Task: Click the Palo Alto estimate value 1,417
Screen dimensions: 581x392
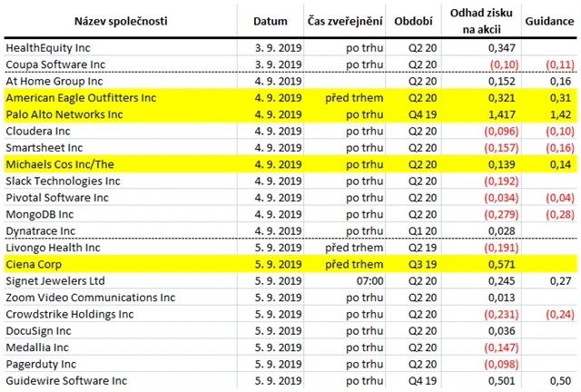Action: tap(502, 114)
